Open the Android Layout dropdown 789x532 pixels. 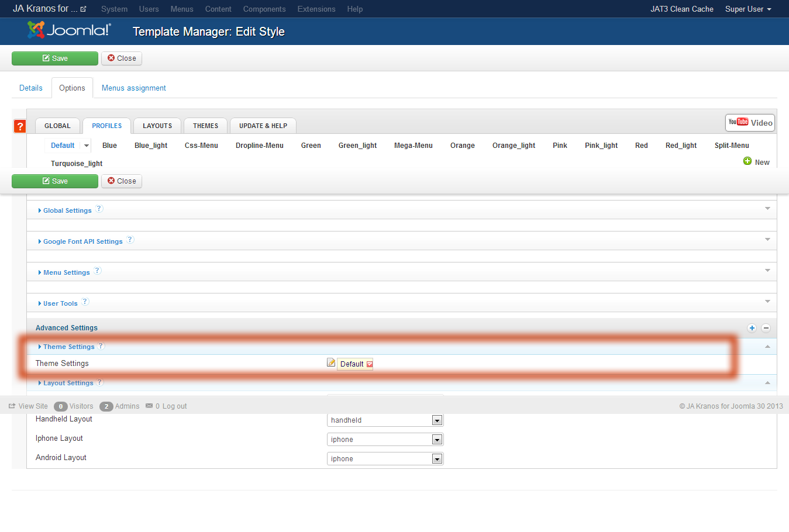point(385,458)
